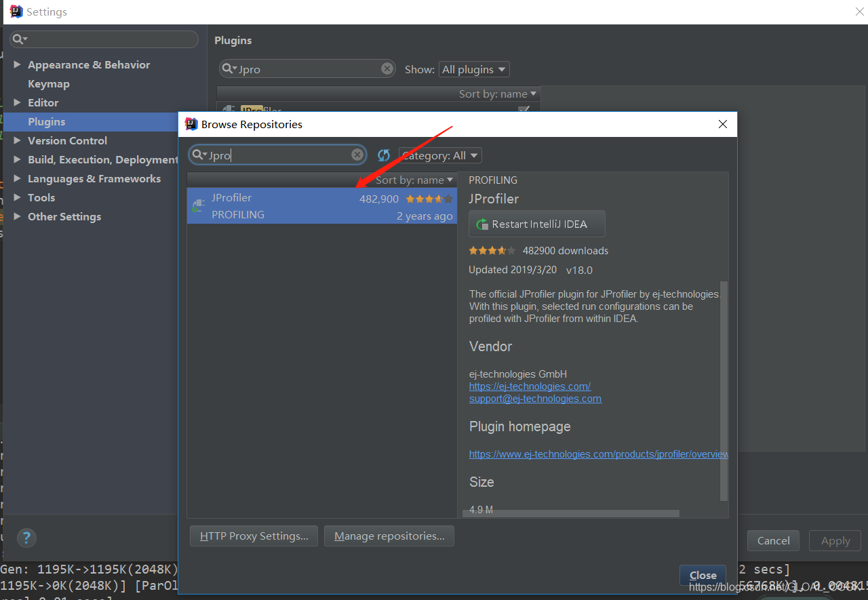Select Keymap in settings tree

49,83
